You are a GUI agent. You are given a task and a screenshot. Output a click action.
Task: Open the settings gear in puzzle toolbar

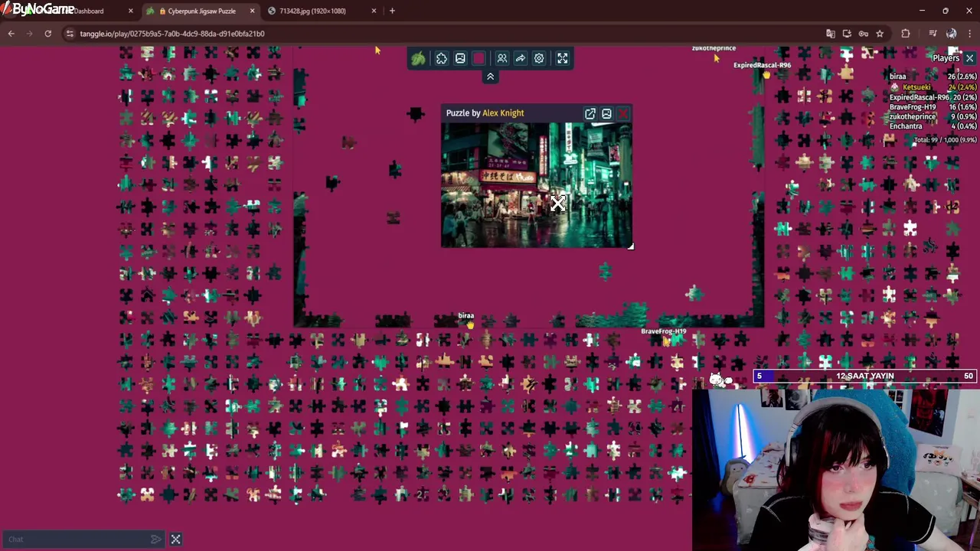click(539, 58)
